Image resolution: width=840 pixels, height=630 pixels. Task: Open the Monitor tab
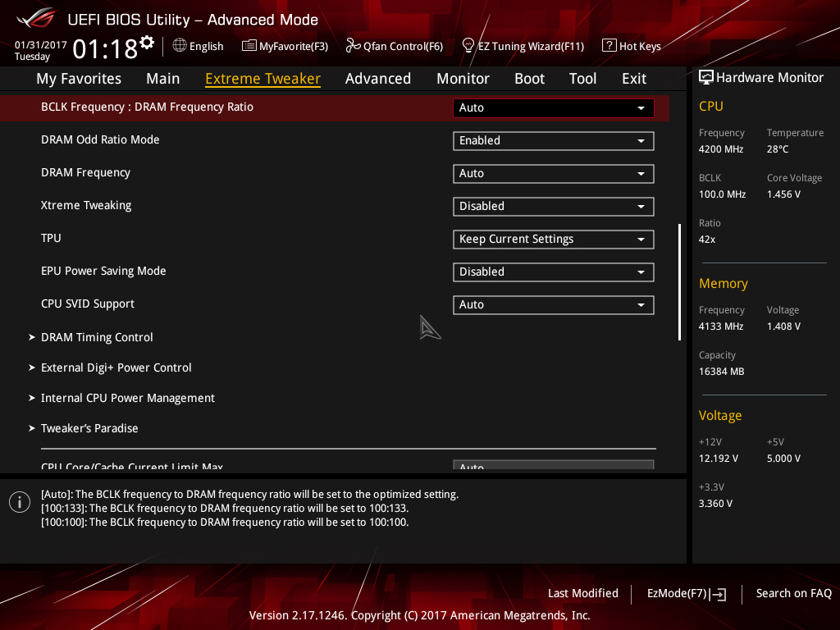[463, 79]
